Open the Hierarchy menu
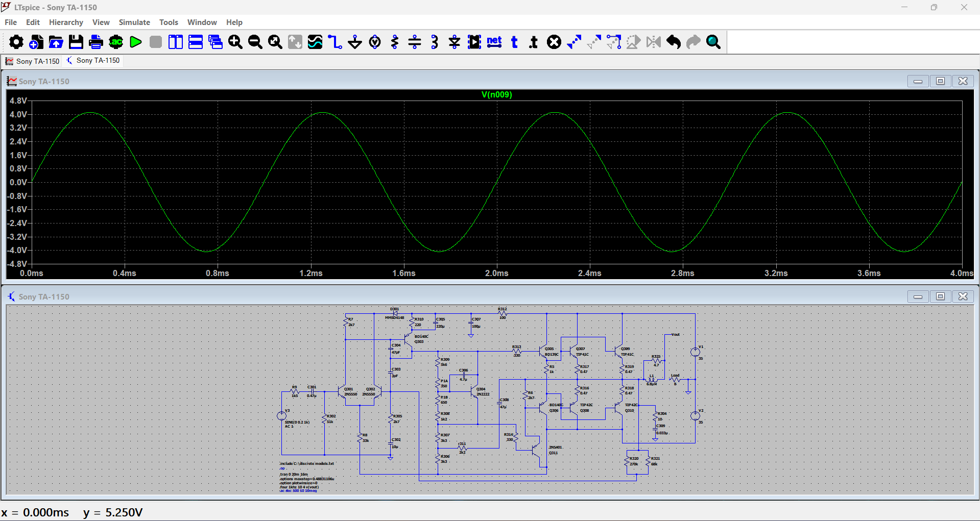980x521 pixels. pyautogui.click(x=66, y=22)
